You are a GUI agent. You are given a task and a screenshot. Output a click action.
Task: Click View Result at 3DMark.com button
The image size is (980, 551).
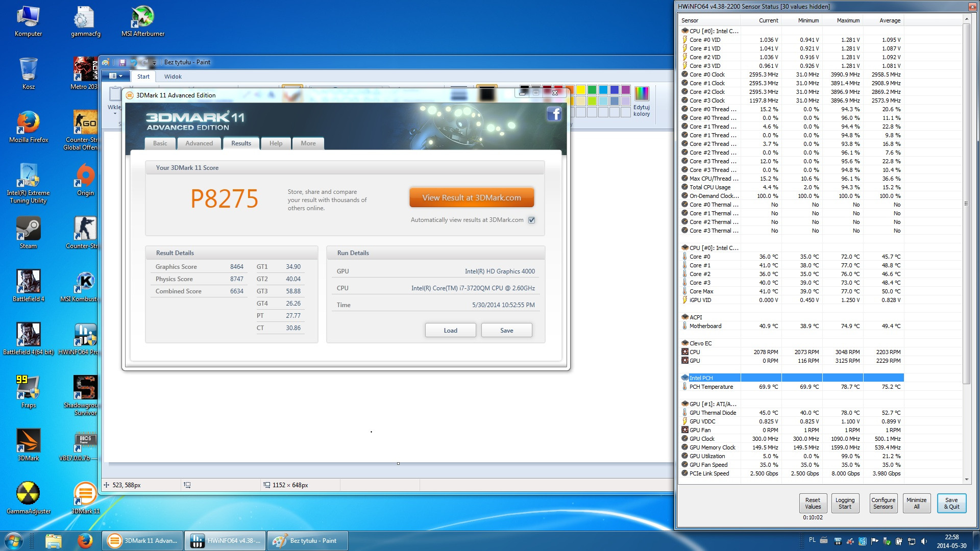(472, 198)
